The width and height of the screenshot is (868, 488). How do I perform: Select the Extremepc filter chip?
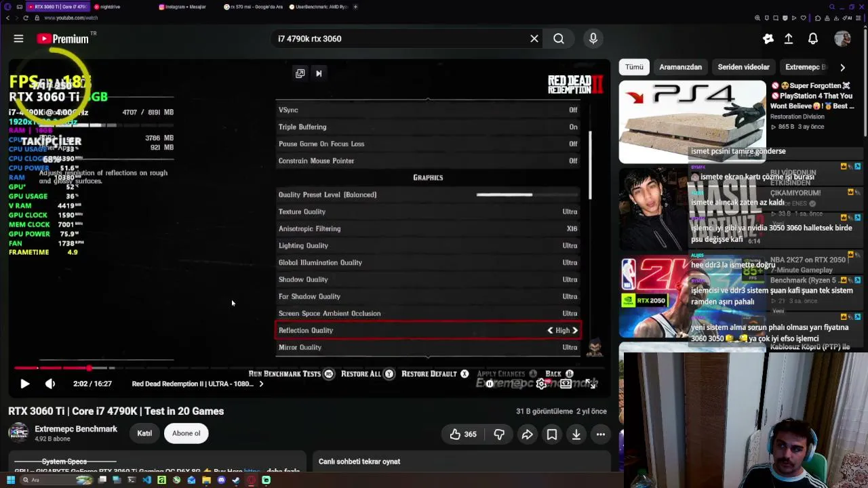(806, 67)
